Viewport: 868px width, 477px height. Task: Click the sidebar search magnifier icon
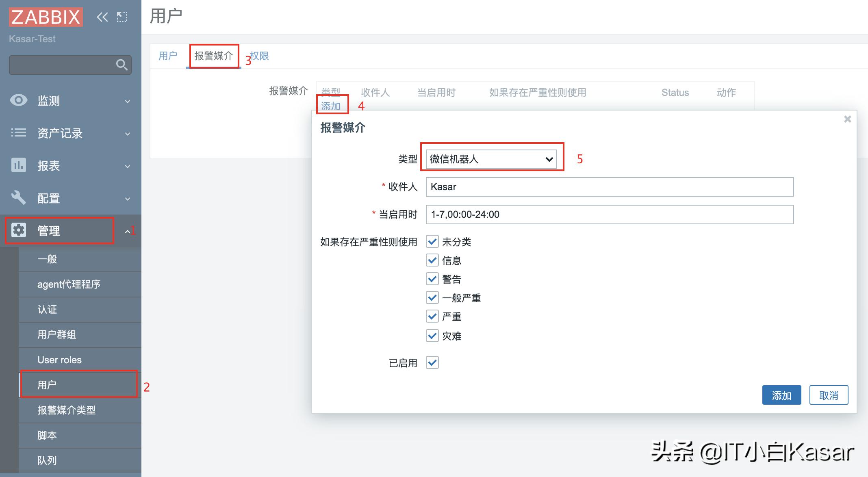tap(122, 65)
